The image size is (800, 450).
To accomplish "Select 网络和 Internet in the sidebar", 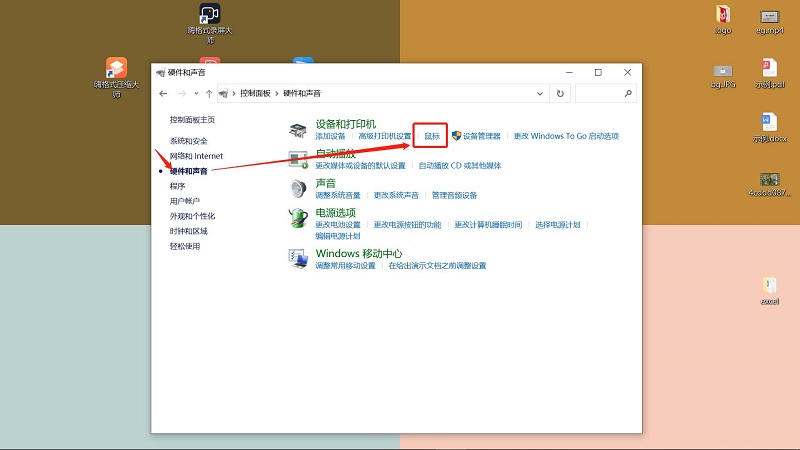I will tap(196, 156).
